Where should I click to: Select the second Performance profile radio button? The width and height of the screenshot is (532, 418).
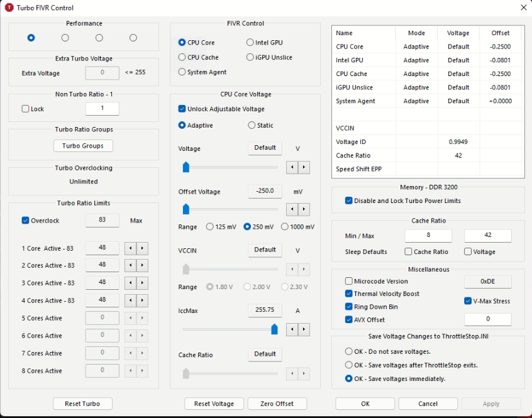click(65, 38)
